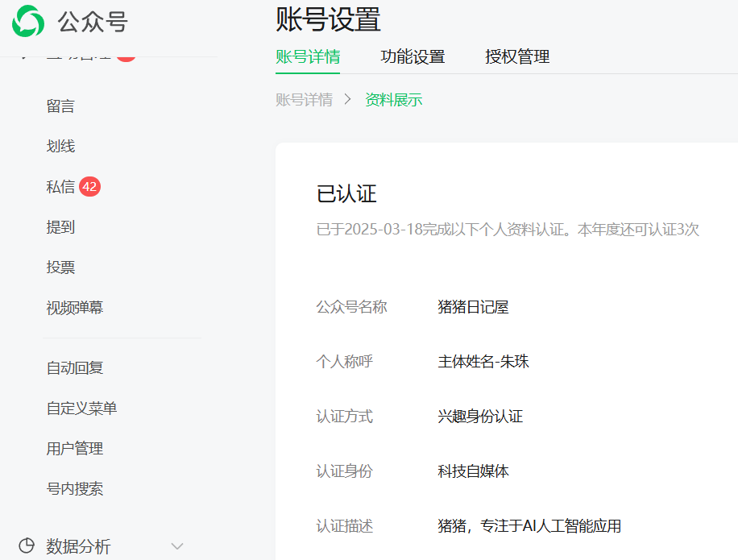Screen dimensions: 738x560
Task: Open the 投票 voting page
Action: [x=60, y=268]
